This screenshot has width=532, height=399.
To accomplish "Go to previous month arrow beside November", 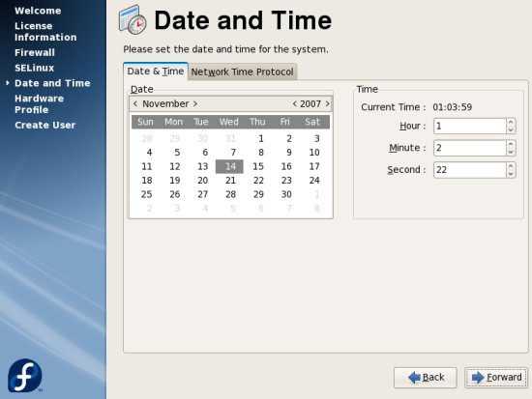I will point(135,103).
